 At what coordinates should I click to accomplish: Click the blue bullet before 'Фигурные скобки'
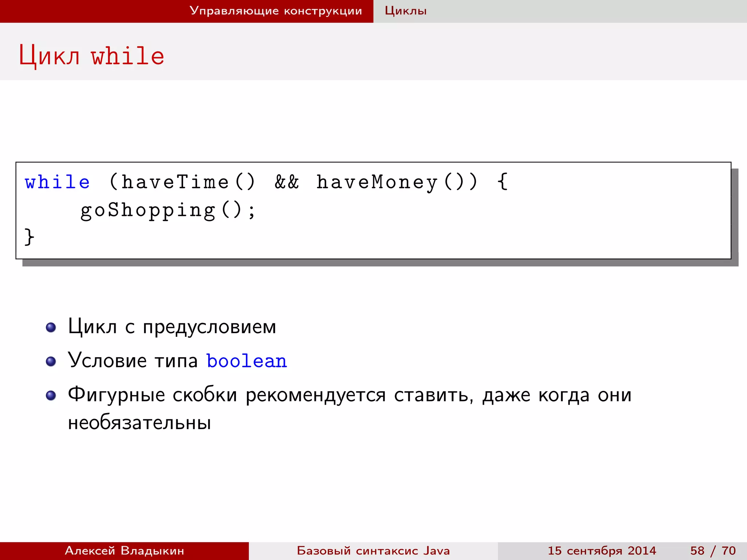click(x=51, y=396)
